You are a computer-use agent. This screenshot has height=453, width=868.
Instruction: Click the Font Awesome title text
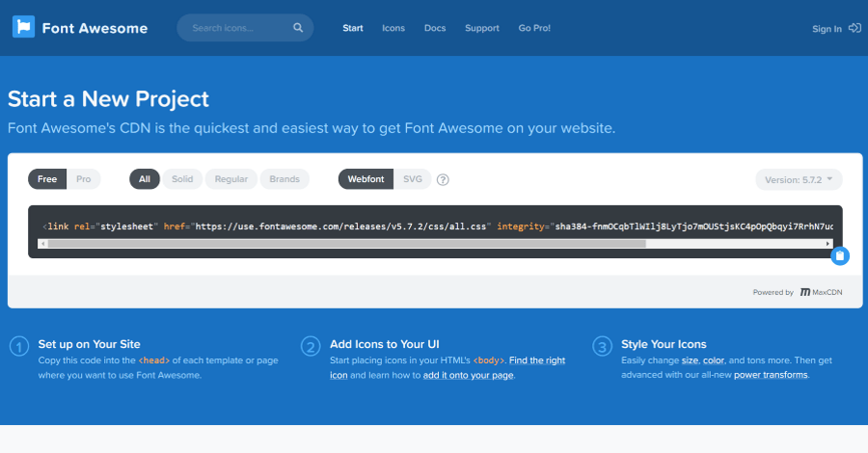pyautogui.click(x=95, y=28)
